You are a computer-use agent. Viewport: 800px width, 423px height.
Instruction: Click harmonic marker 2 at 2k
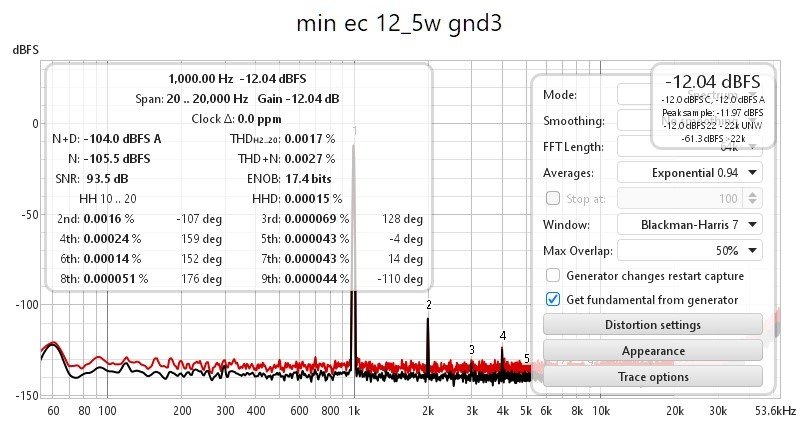(429, 305)
